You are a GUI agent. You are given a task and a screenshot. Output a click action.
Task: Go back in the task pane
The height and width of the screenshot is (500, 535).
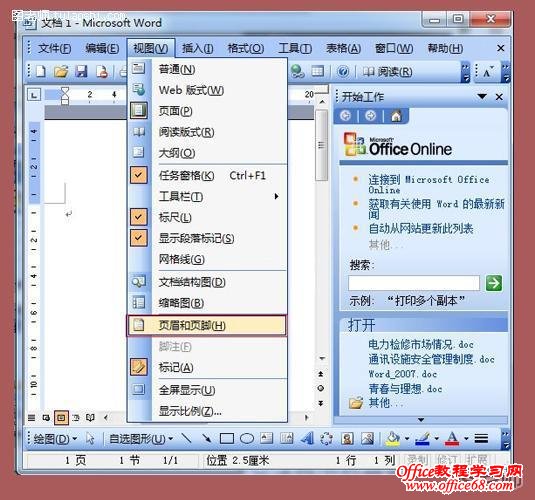tap(346, 116)
